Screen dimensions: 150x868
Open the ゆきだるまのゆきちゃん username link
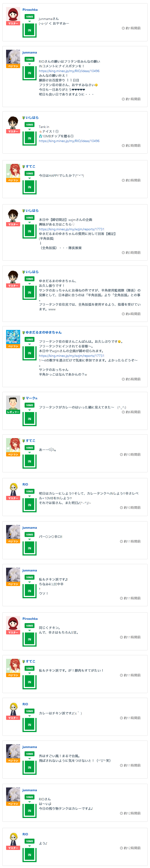[43, 332]
